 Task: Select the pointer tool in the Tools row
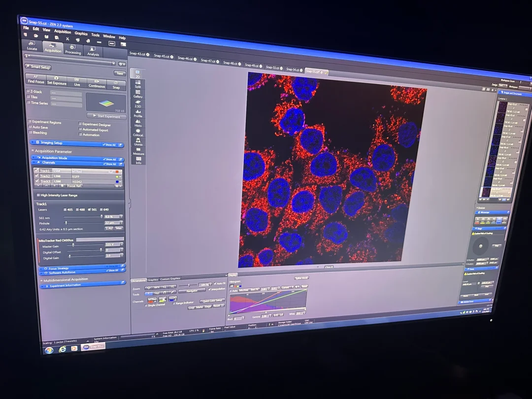[x=149, y=294]
